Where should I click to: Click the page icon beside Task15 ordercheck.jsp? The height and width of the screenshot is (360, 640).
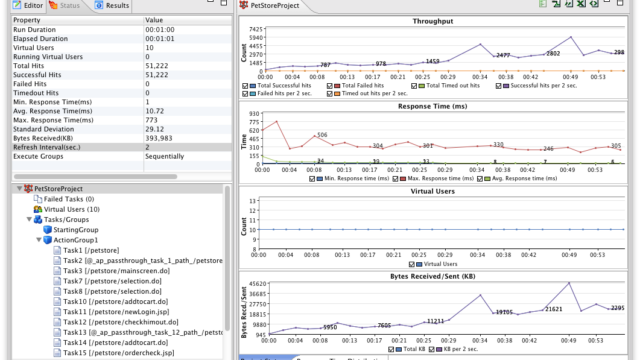click(57, 353)
